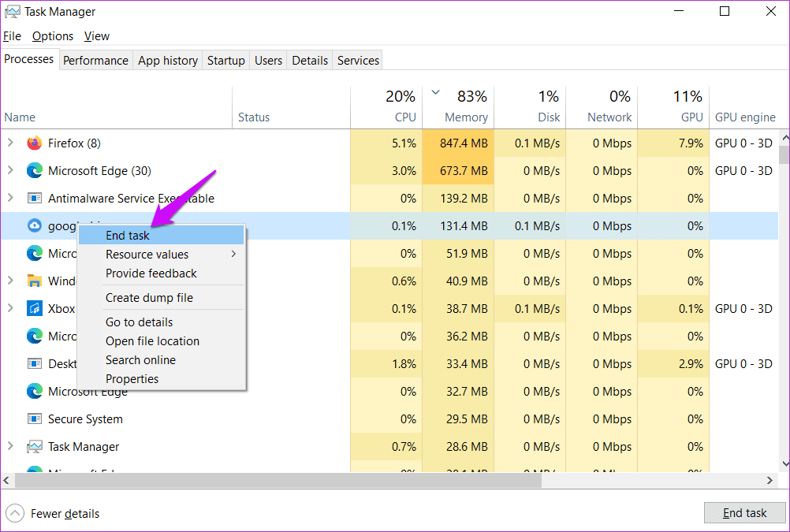Expand the Antimalware Service Executable group

pyautogui.click(x=10, y=198)
